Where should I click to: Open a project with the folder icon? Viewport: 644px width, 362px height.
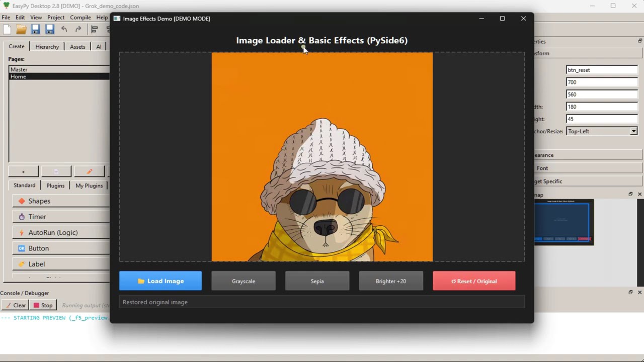click(x=21, y=30)
